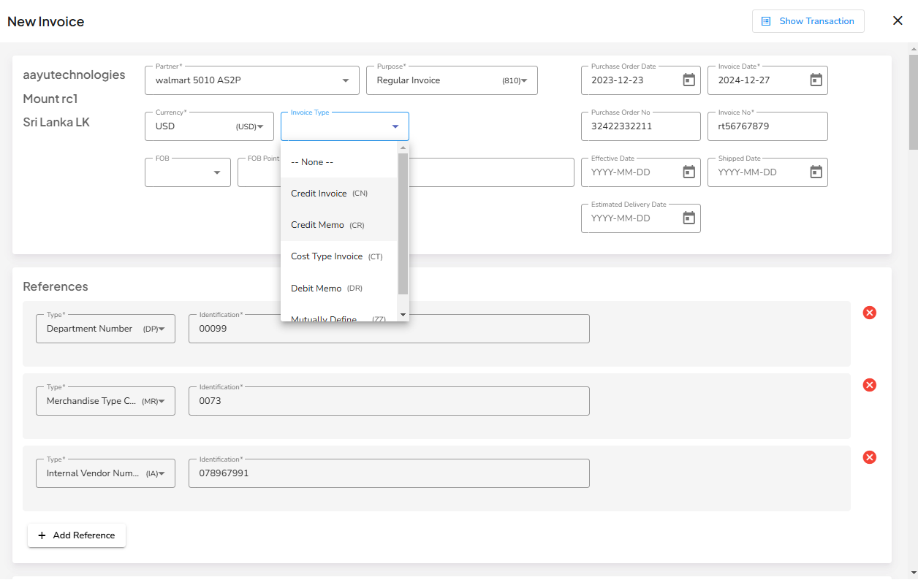Screen dimensions: 918x588
Task: Click the Invoice No input field
Action: pos(767,126)
